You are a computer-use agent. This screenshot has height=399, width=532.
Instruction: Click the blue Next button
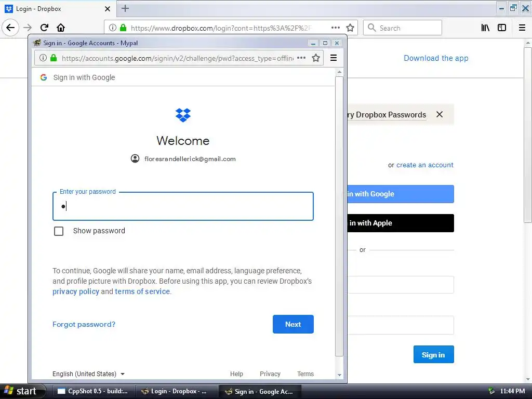[x=293, y=324]
